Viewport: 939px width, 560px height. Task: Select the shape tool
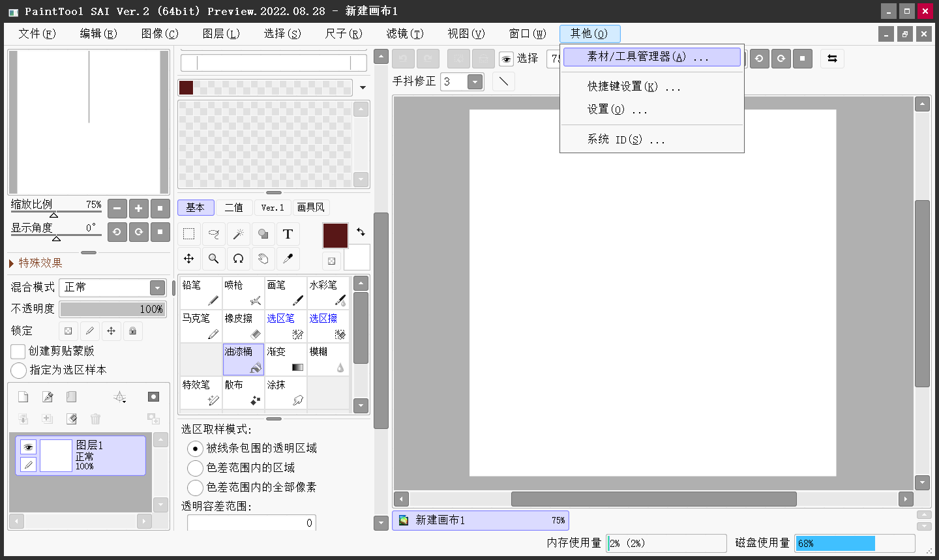click(263, 234)
